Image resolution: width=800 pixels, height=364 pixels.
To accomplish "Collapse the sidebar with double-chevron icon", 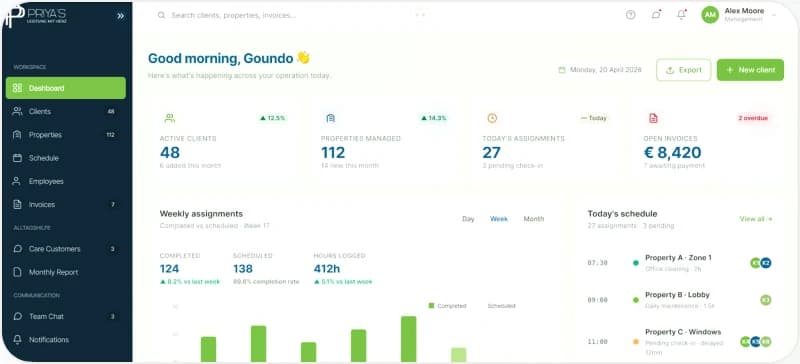I will pos(120,16).
